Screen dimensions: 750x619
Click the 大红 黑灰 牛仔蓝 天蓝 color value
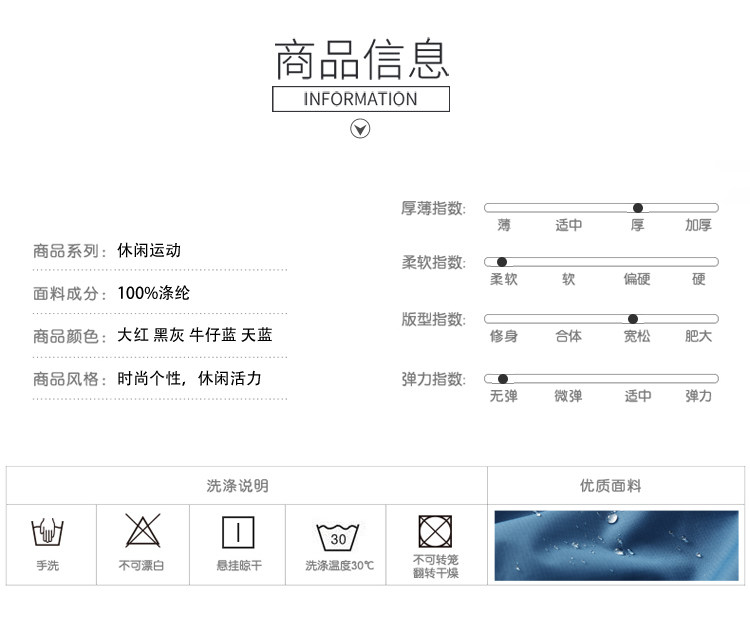pyautogui.click(x=195, y=335)
